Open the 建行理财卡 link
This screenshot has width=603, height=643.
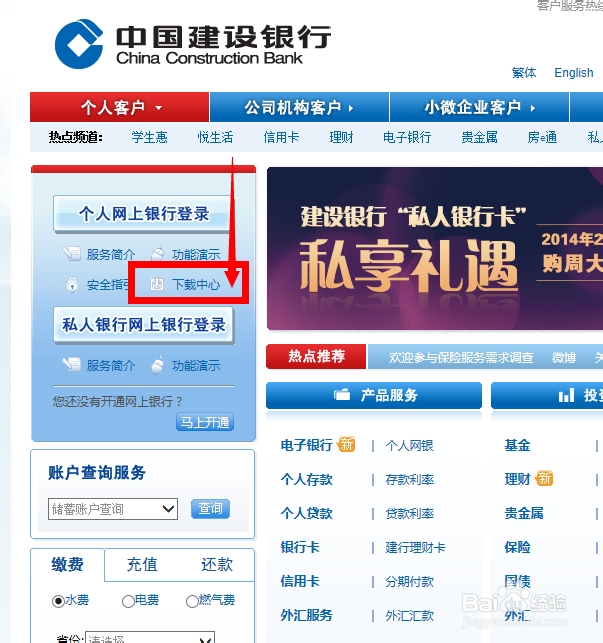click(x=415, y=548)
